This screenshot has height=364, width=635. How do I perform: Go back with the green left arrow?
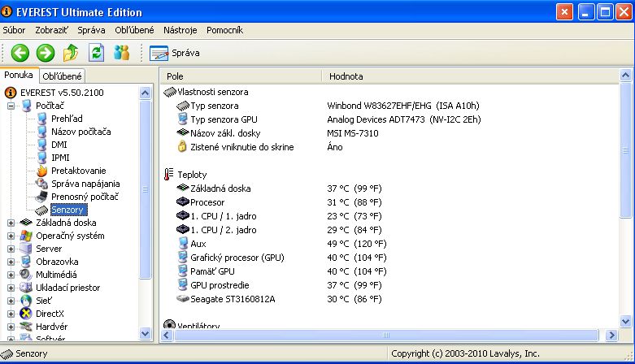[x=20, y=53]
